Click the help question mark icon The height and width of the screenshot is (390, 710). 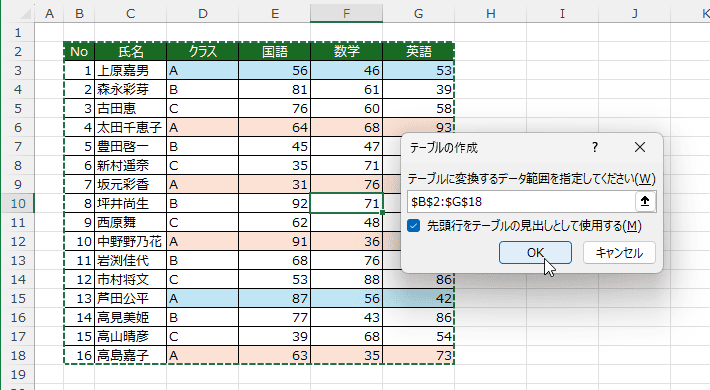595,147
